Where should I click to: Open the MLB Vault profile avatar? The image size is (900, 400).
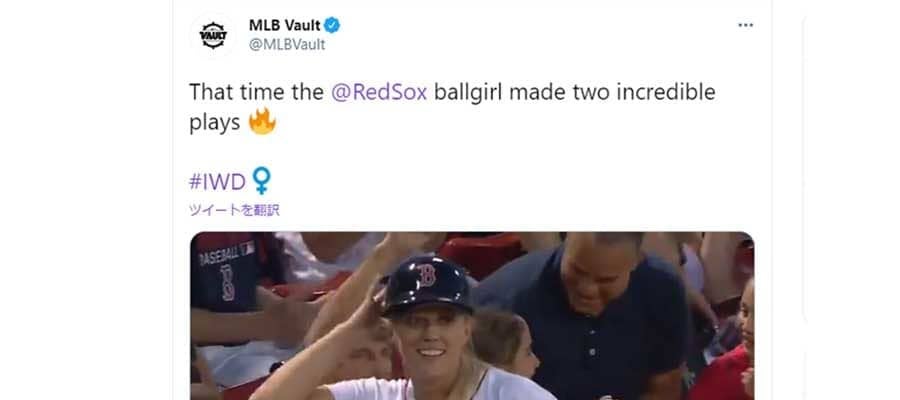(x=213, y=35)
